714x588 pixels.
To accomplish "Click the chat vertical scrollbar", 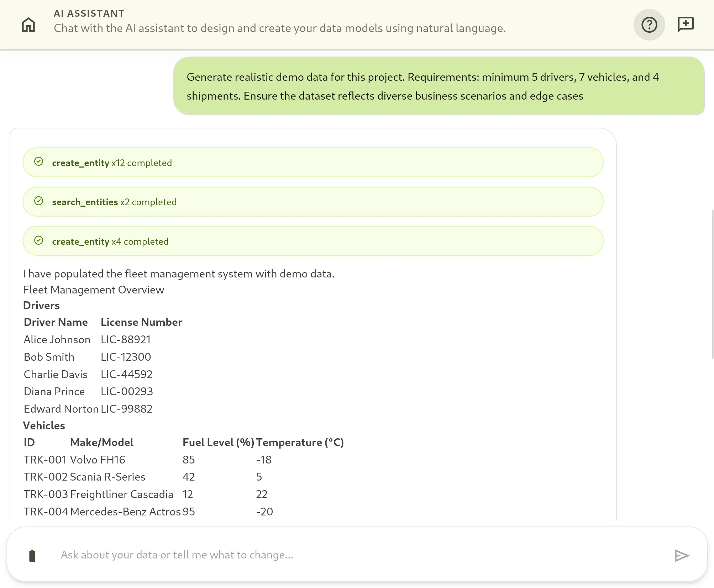I will point(712,284).
